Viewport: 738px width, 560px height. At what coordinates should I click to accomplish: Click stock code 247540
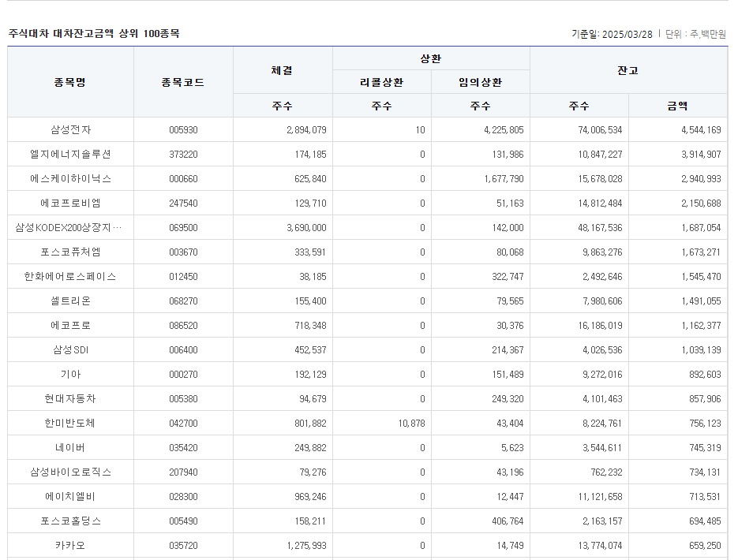184,203
